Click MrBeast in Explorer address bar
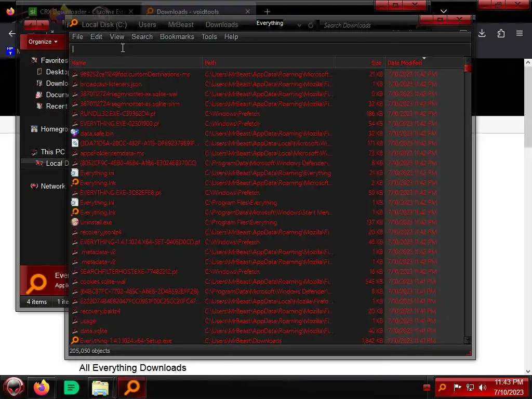532x399 pixels. pos(181,25)
